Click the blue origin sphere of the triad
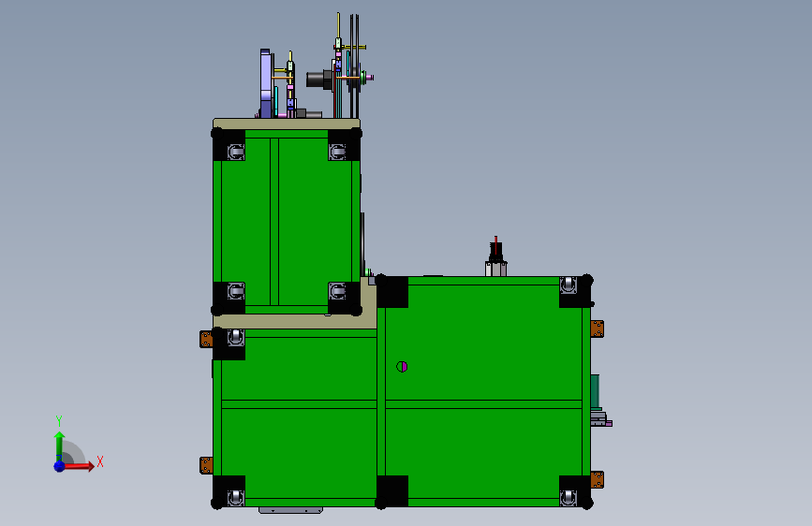812x526 pixels. tap(59, 466)
